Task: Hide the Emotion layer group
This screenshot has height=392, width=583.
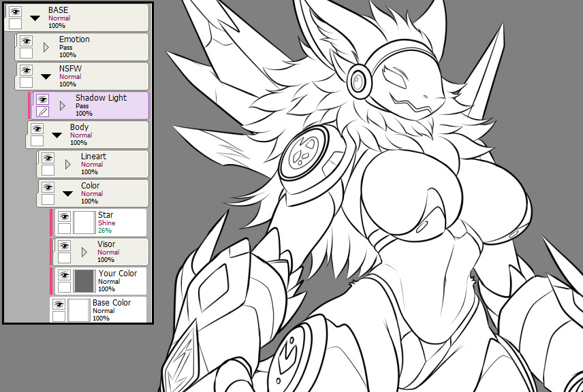Action: pyautogui.click(x=26, y=41)
